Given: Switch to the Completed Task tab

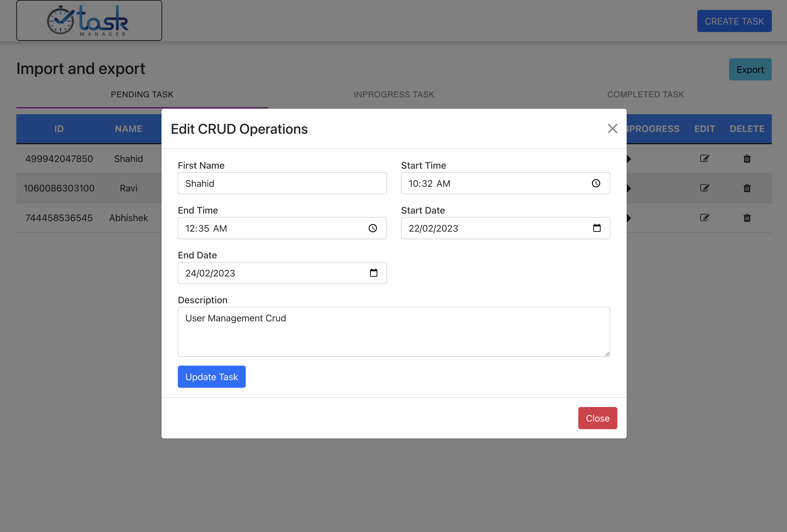Looking at the screenshot, I should pos(645,94).
